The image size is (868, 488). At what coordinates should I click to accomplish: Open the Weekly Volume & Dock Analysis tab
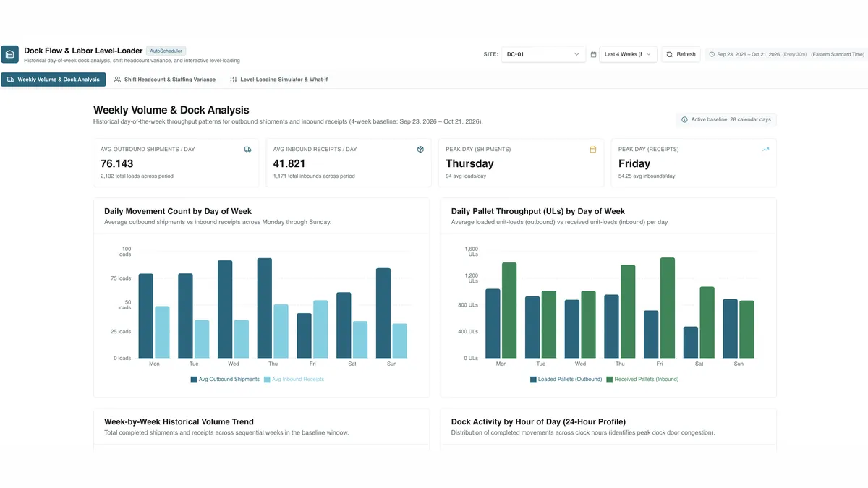point(54,80)
